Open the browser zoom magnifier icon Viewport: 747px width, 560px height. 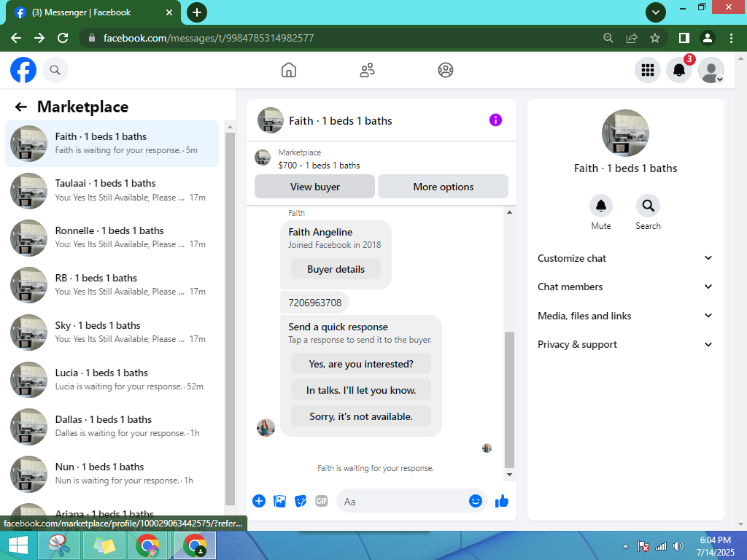608,38
